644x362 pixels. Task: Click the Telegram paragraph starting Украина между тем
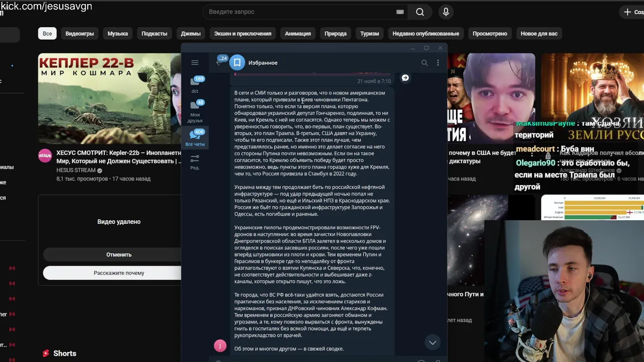click(312, 201)
